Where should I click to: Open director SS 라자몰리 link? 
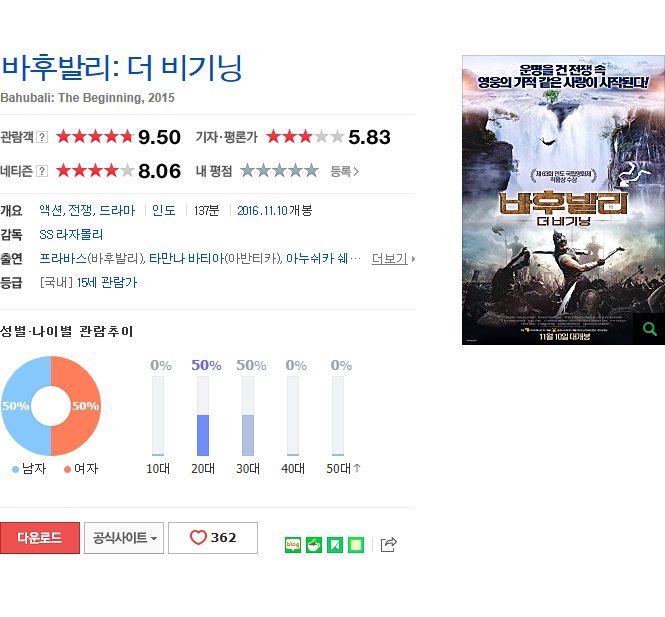(71, 235)
